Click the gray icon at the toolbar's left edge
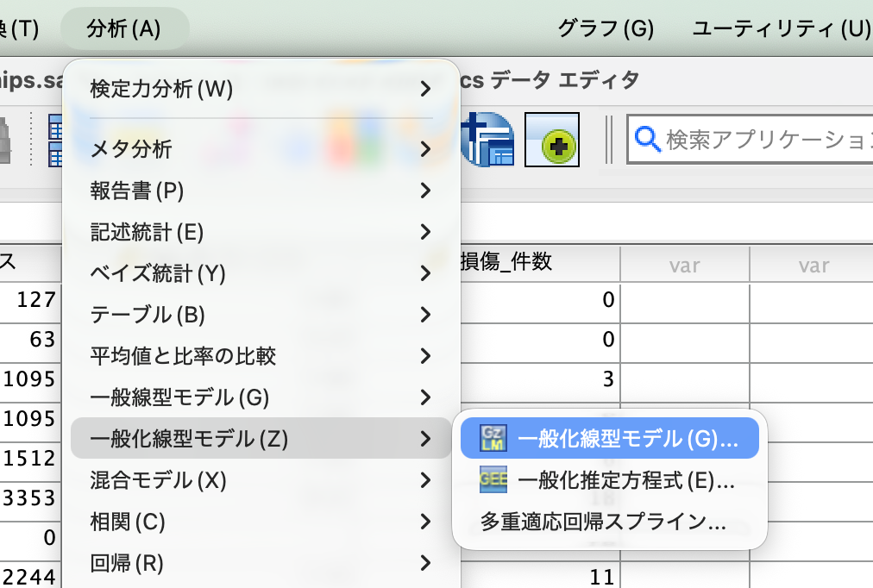 click(5, 141)
